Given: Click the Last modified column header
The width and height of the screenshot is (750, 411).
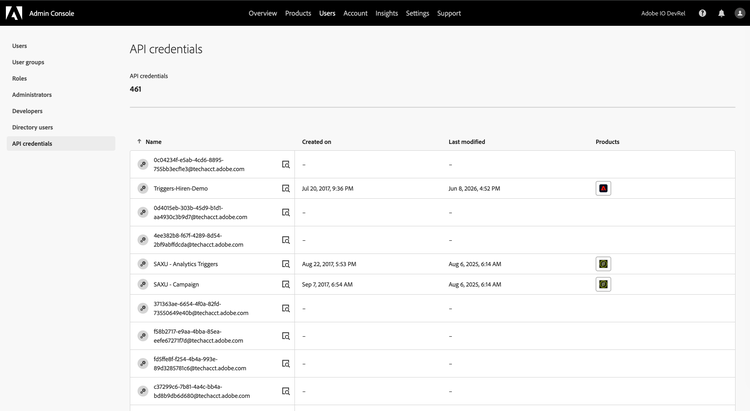Looking at the screenshot, I should click(467, 142).
